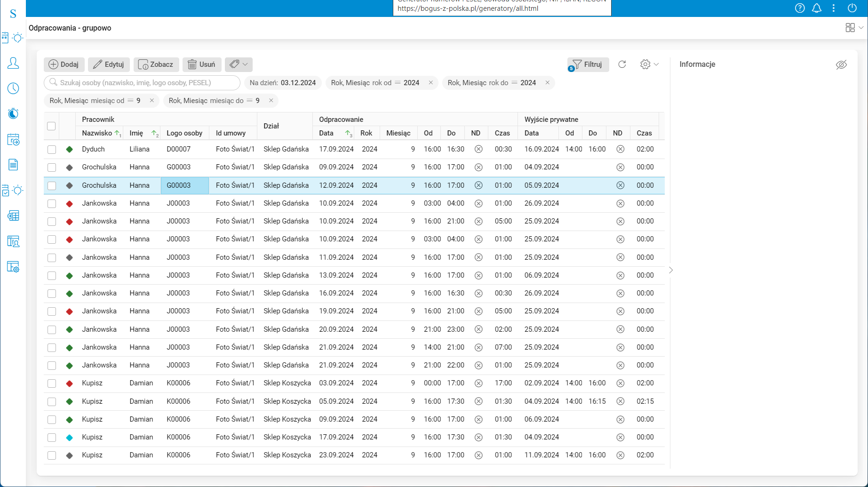Click the Edytuj button
The width and height of the screenshot is (868, 487).
click(109, 64)
